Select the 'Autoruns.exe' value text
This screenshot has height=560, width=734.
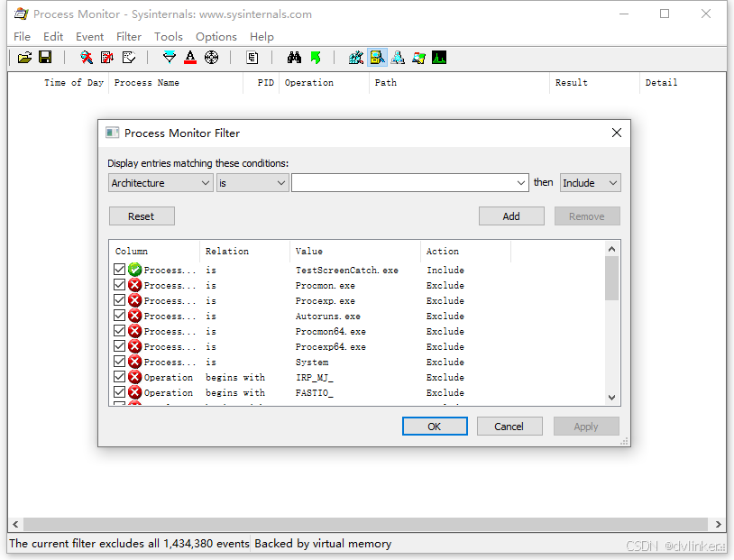tap(327, 316)
